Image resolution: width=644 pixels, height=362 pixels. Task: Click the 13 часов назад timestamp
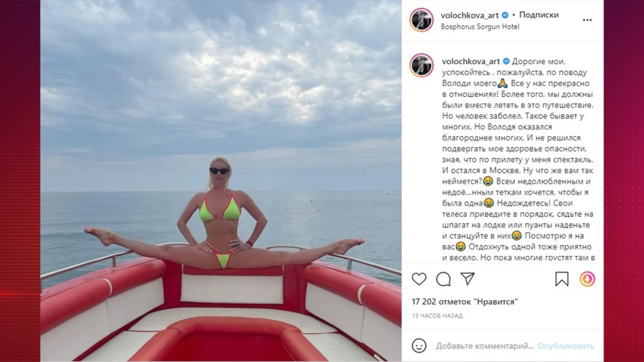click(x=437, y=316)
